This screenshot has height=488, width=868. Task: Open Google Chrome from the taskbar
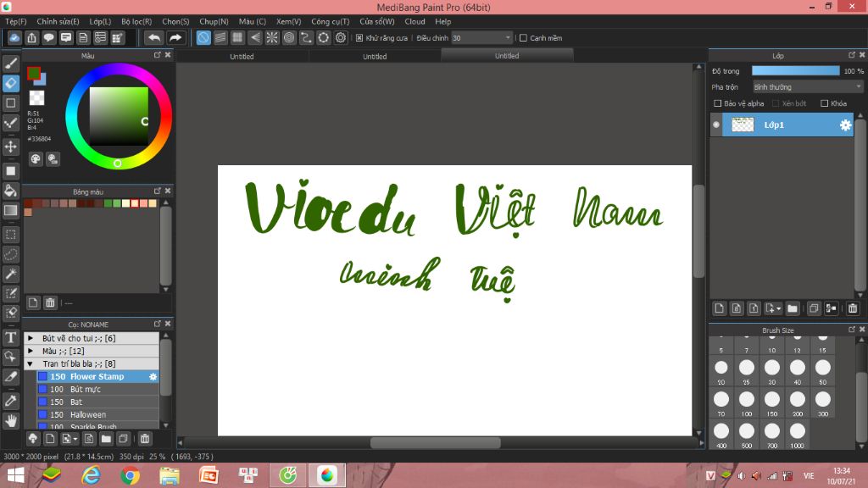tap(130, 475)
